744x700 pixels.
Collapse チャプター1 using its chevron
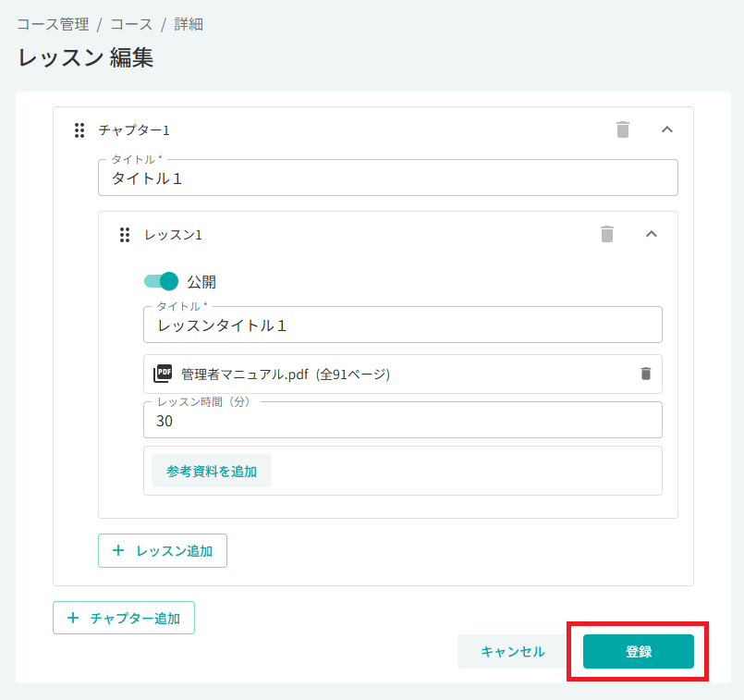pos(666,129)
